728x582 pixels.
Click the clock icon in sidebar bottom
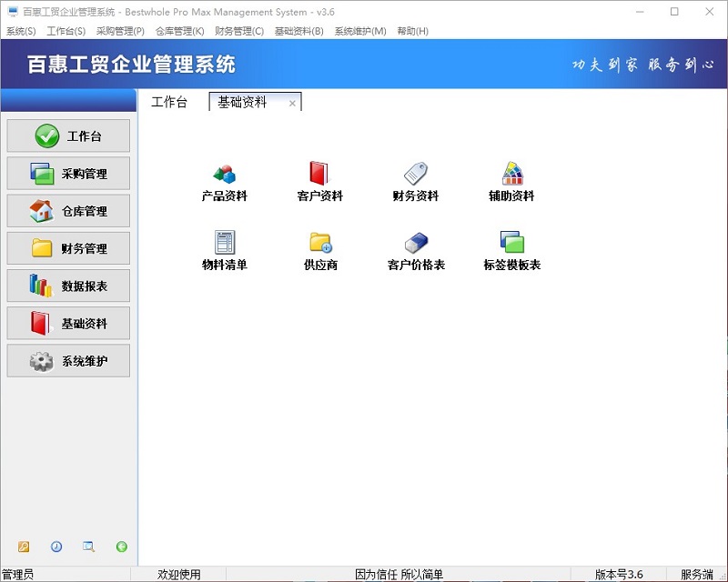(x=56, y=547)
